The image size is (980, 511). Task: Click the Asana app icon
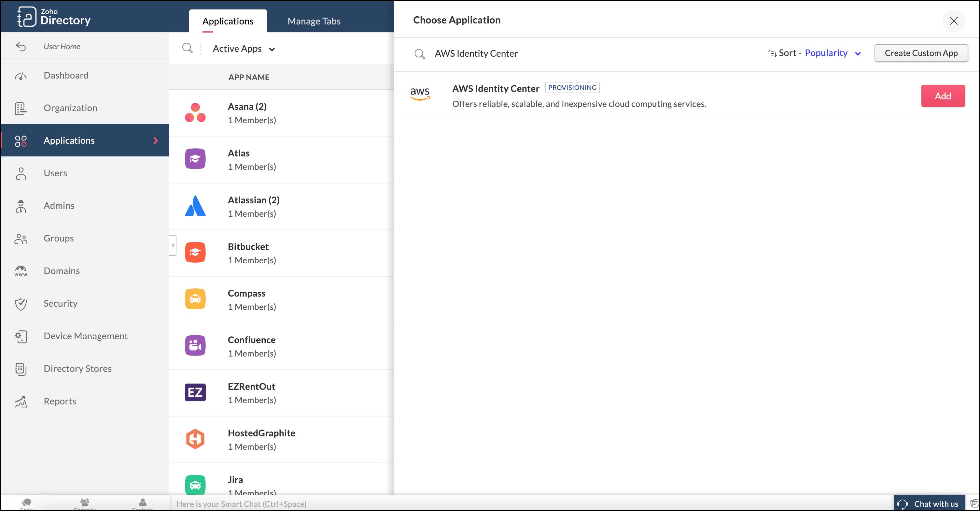195,113
